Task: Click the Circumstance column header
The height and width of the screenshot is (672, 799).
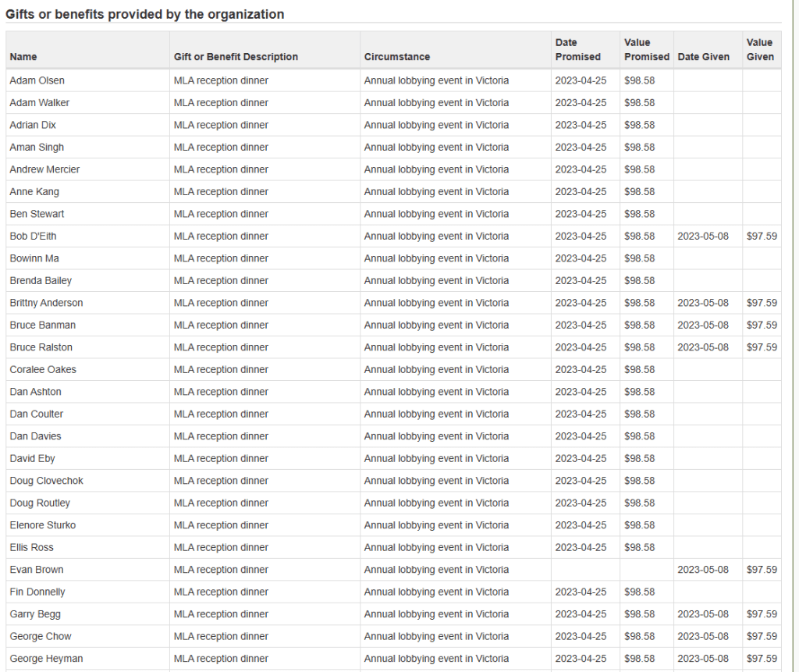Action: pyautogui.click(x=397, y=57)
